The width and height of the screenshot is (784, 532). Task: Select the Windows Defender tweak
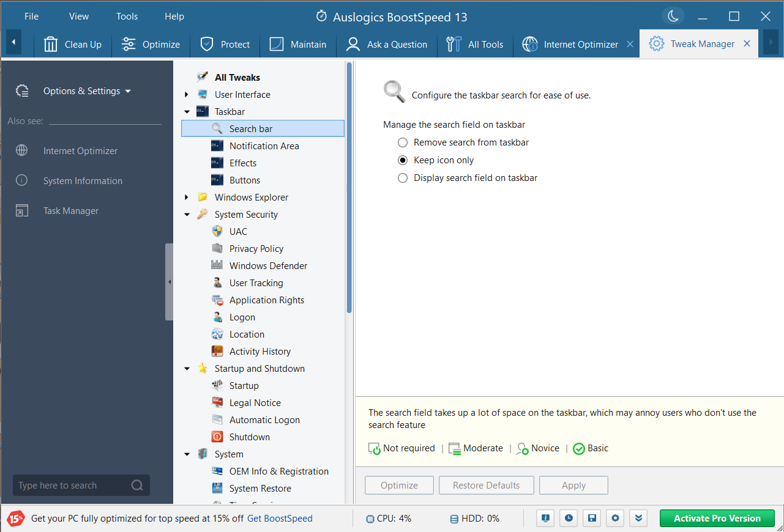pos(268,265)
